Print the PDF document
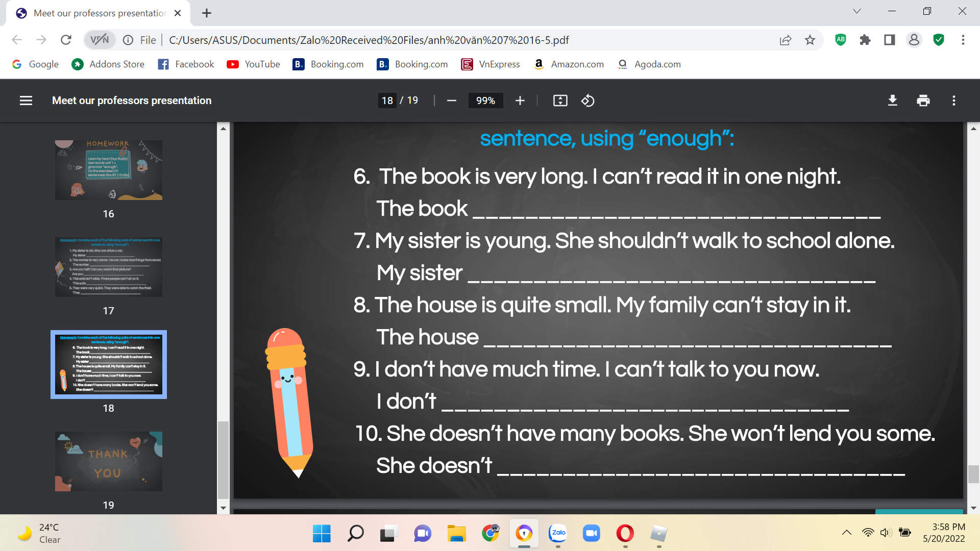This screenshot has height=551, width=980. (923, 101)
